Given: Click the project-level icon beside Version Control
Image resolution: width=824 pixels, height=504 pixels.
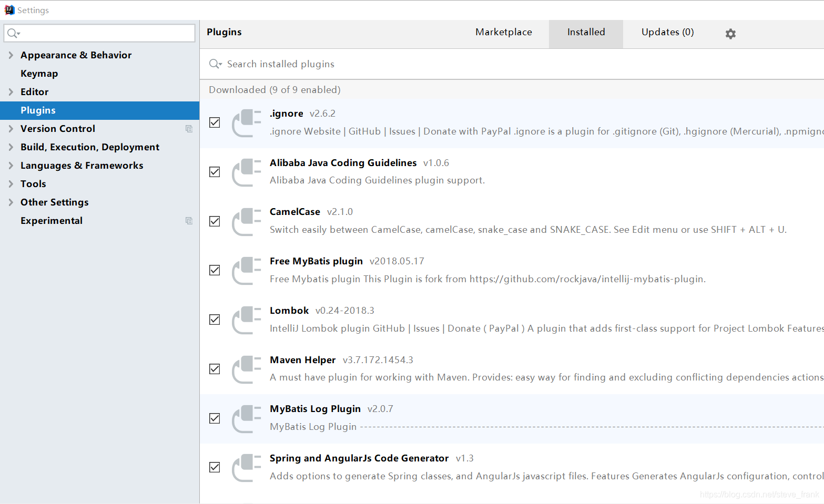Looking at the screenshot, I should pyautogui.click(x=189, y=129).
